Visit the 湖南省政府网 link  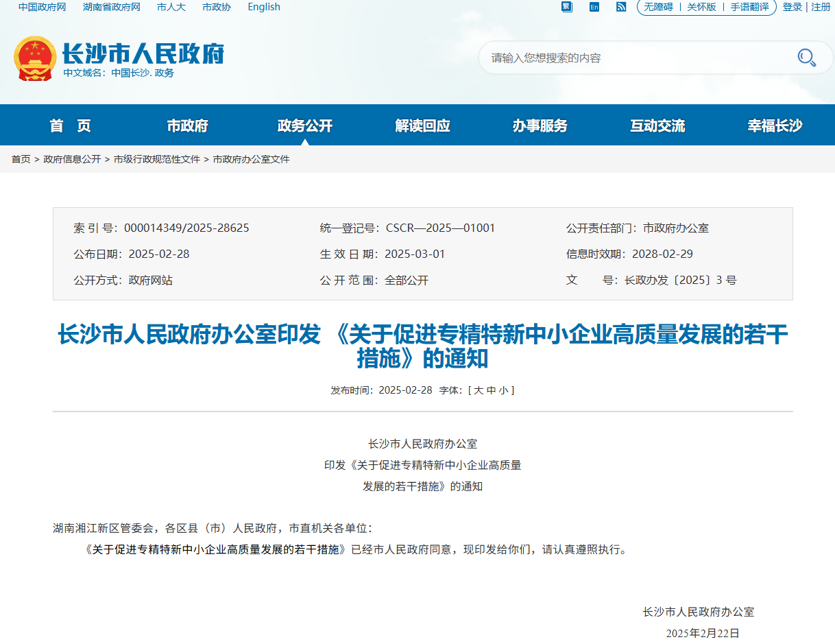[111, 7]
